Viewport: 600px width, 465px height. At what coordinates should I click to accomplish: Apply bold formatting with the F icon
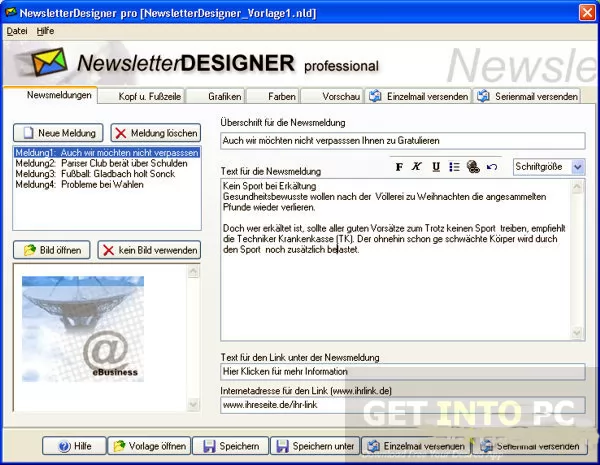399,167
